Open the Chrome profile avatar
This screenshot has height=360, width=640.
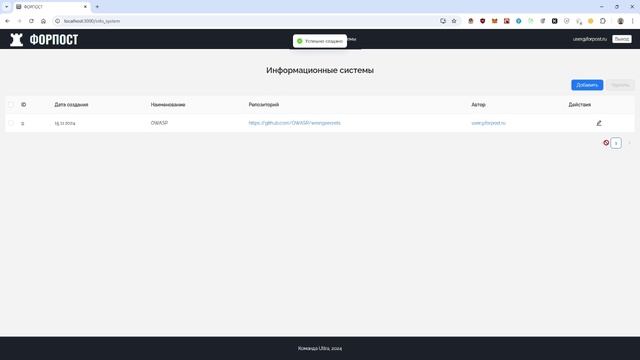click(x=620, y=21)
